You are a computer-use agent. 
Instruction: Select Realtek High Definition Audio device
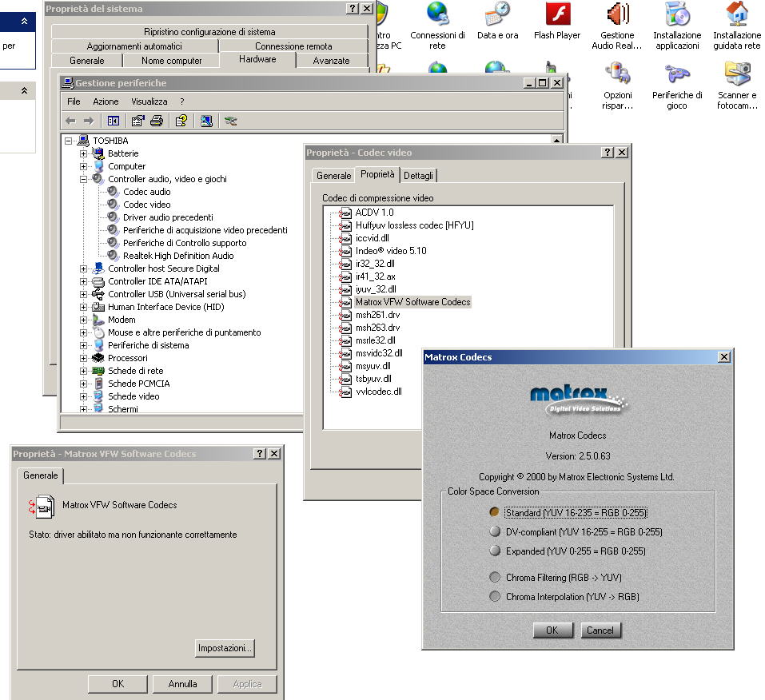click(178, 256)
